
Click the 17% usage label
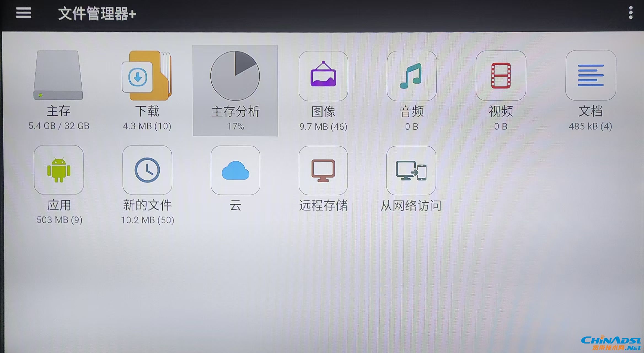pos(235,127)
